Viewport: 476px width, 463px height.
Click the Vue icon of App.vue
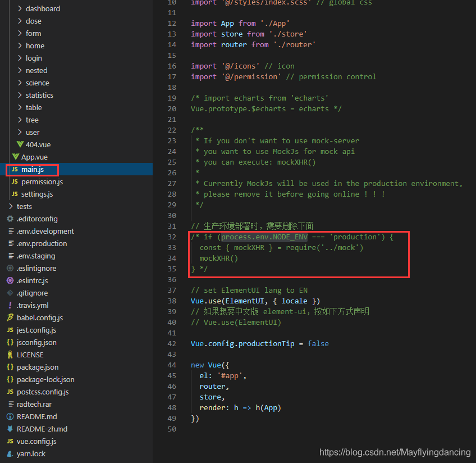click(x=16, y=157)
